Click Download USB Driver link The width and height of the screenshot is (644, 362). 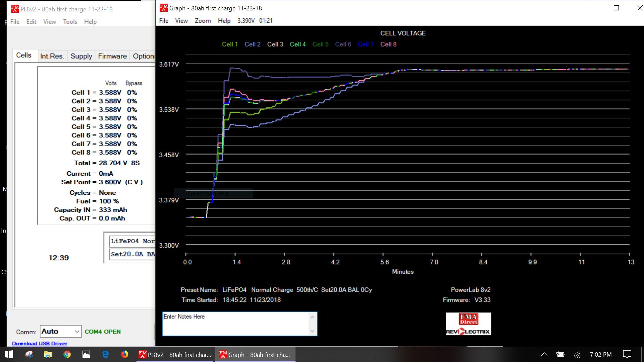[40, 343]
